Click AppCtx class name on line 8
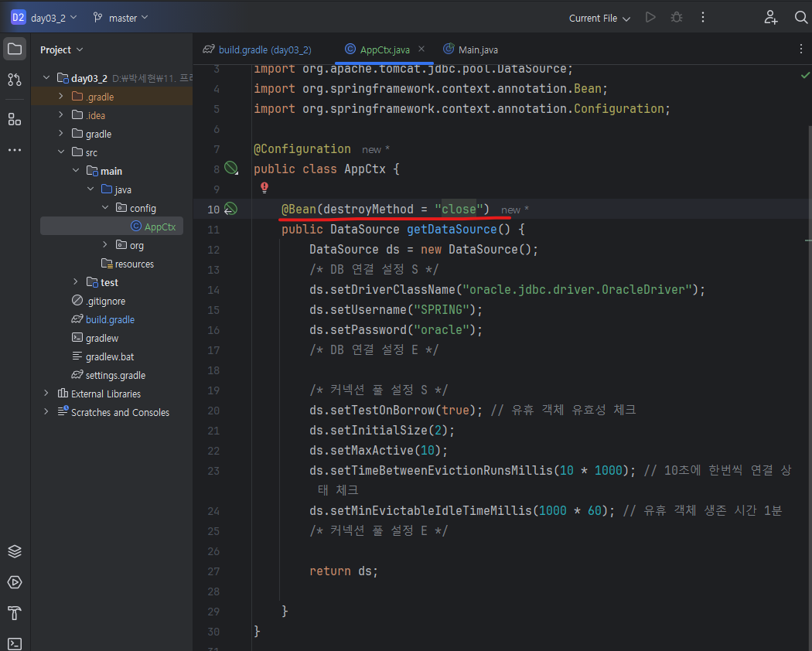 coord(364,169)
